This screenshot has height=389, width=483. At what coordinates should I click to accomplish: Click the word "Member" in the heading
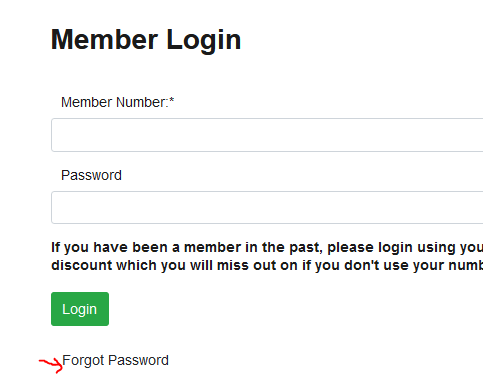tap(104, 39)
